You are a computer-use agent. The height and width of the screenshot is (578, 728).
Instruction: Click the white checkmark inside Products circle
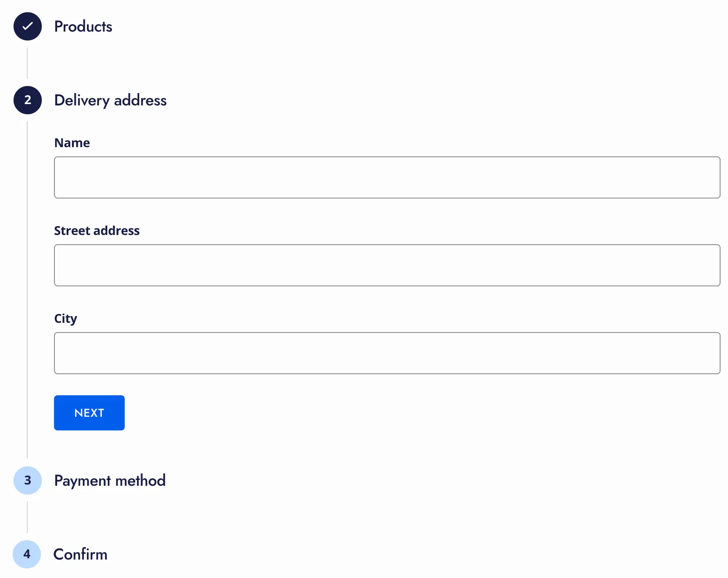(28, 26)
